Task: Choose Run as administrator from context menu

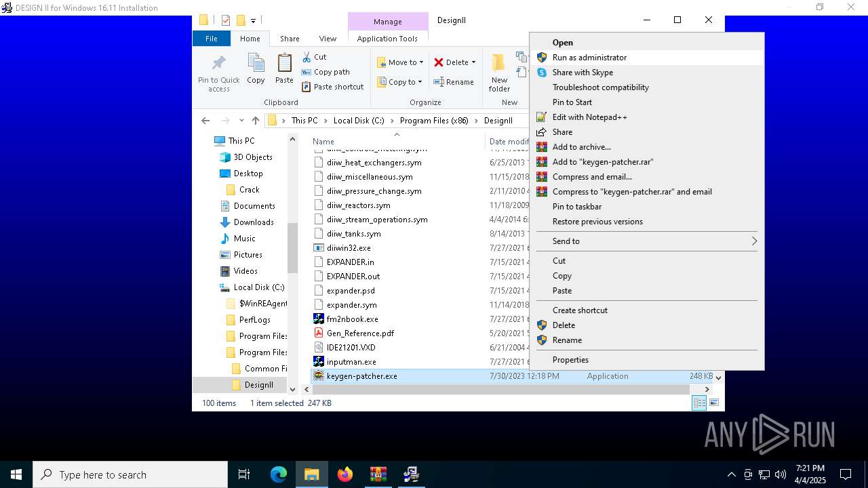Action: coord(647,58)
